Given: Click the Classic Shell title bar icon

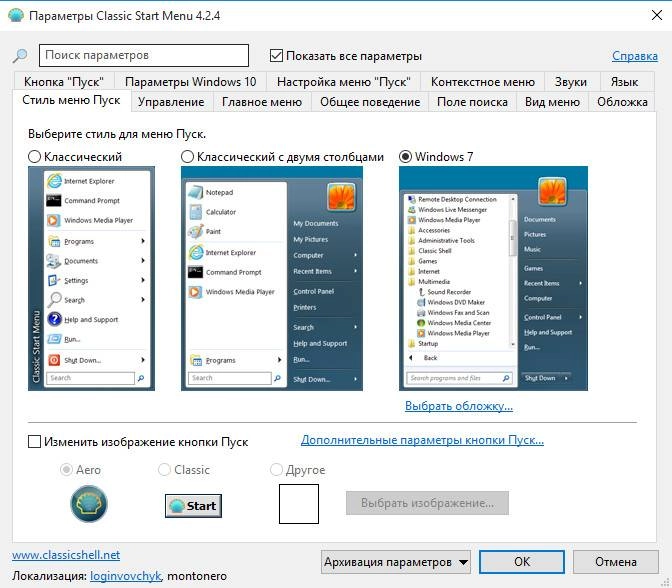Looking at the screenshot, I should (x=16, y=15).
